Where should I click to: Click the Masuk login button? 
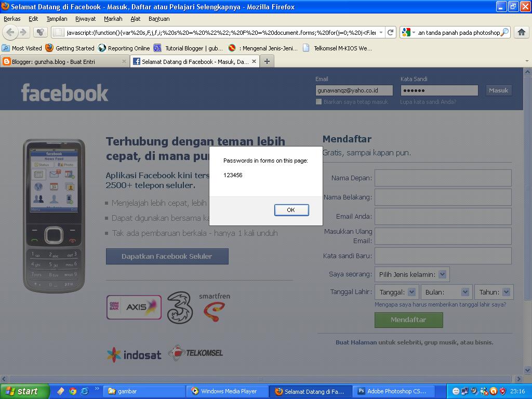(498, 90)
